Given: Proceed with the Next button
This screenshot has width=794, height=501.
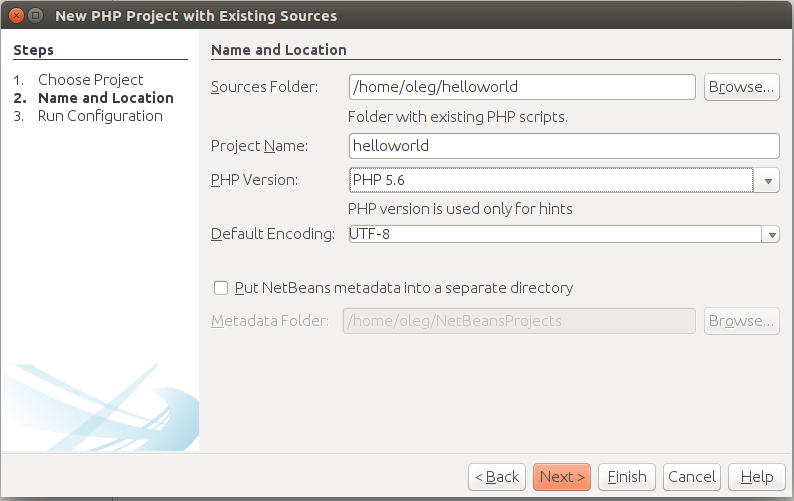Looking at the screenshot, I should pyautogui.click(x=562, y=477).
